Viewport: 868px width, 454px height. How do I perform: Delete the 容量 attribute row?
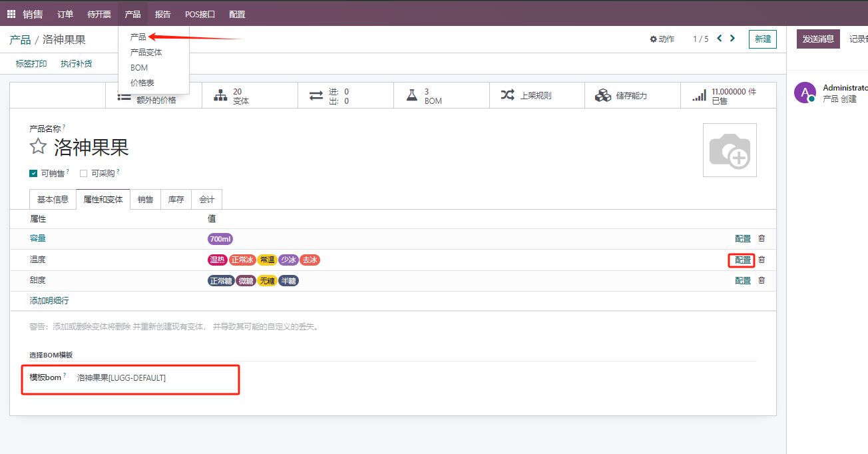point(762,238)
